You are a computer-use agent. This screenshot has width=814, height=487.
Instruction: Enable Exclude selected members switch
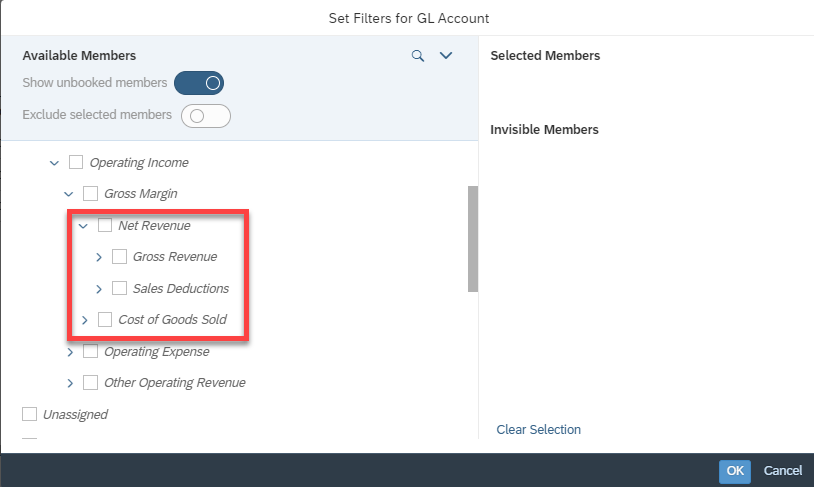tap(206, 116)
